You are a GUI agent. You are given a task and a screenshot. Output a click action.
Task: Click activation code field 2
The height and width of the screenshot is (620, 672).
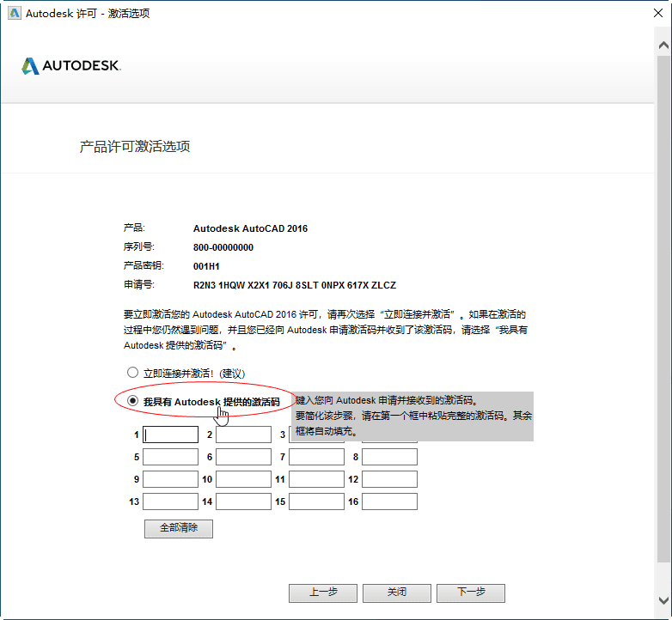(243, 435)
